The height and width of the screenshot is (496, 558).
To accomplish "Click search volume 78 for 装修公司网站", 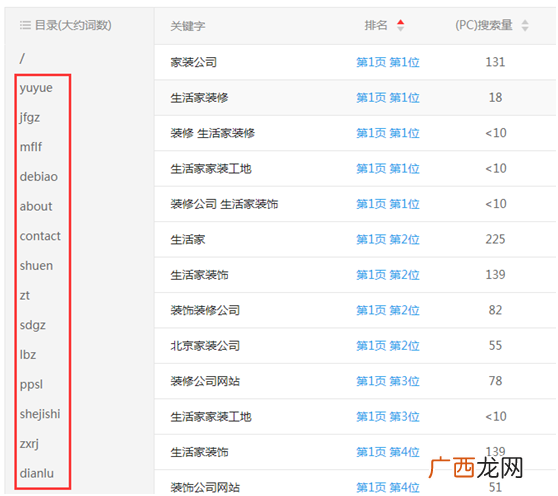I will tap(495, 381).
